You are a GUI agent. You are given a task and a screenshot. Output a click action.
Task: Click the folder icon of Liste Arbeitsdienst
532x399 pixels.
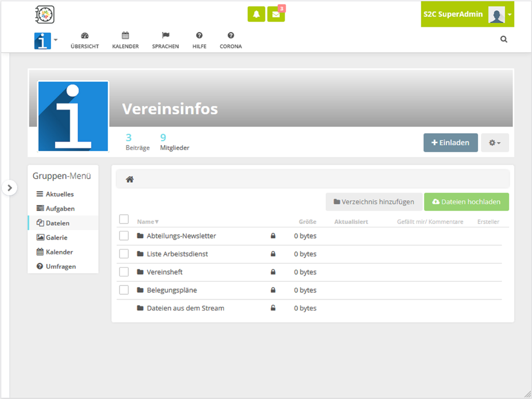click(x=140, y=254)
